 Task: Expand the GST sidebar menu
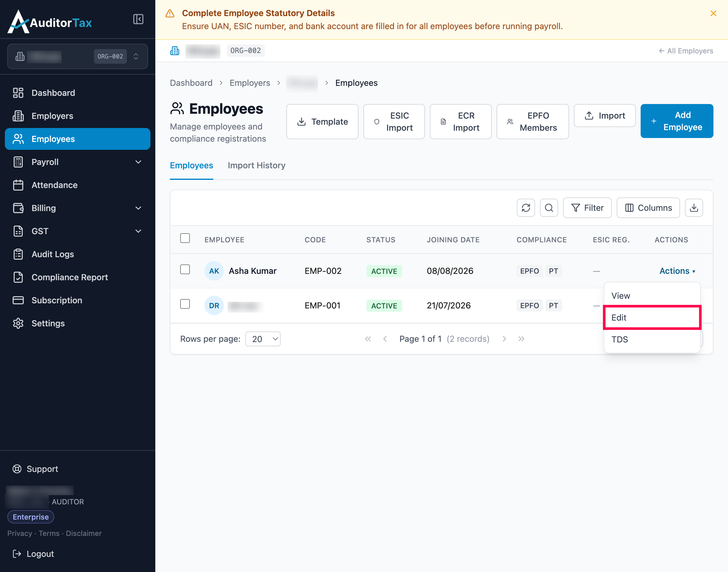pyautogui.click(x=78, y=231)
